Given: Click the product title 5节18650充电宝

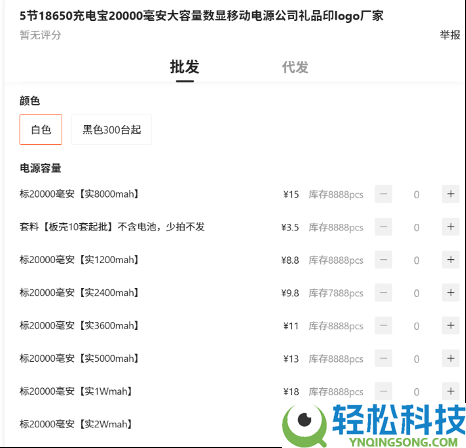Looking at the screenshot, I should coord(202,16).
